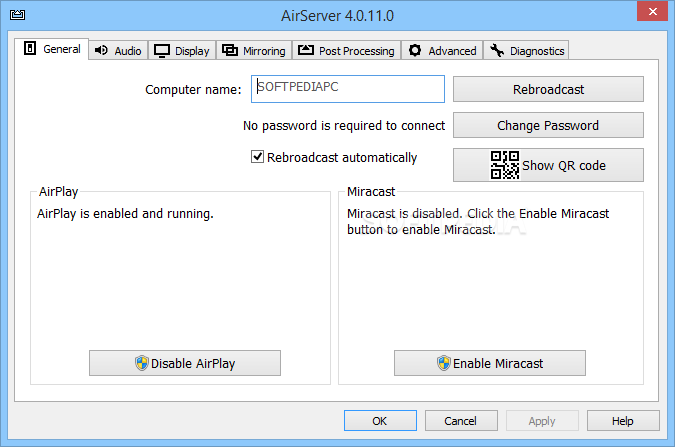Image resolution: width=675 pixels, height=447 pixels.
Task: Click the Apply button
Action: (542, 420)
